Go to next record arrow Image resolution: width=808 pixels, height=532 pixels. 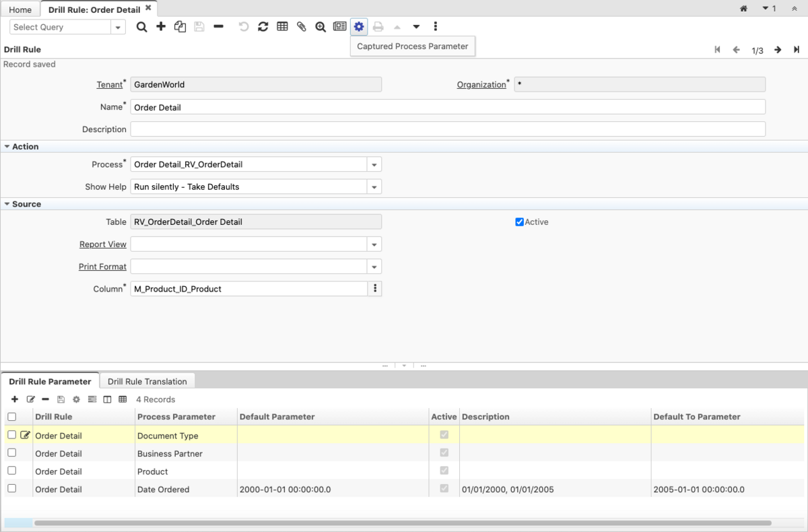click(x=778, y=50)
